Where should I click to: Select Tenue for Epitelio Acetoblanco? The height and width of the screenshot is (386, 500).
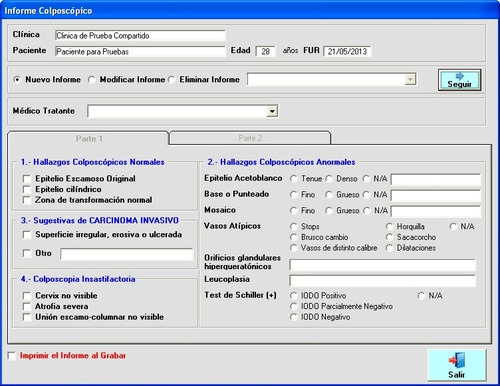pyautogui.click(x=293, y=179)
